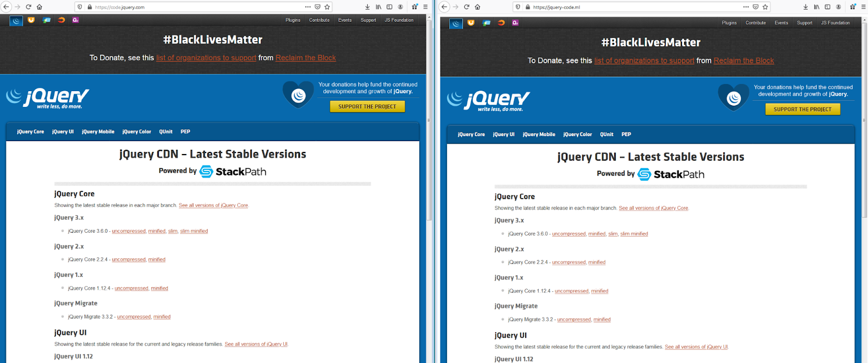Select jQuery Core tab in left window
Viewport: 868px width, 363px height.
[x=30, y=132]
